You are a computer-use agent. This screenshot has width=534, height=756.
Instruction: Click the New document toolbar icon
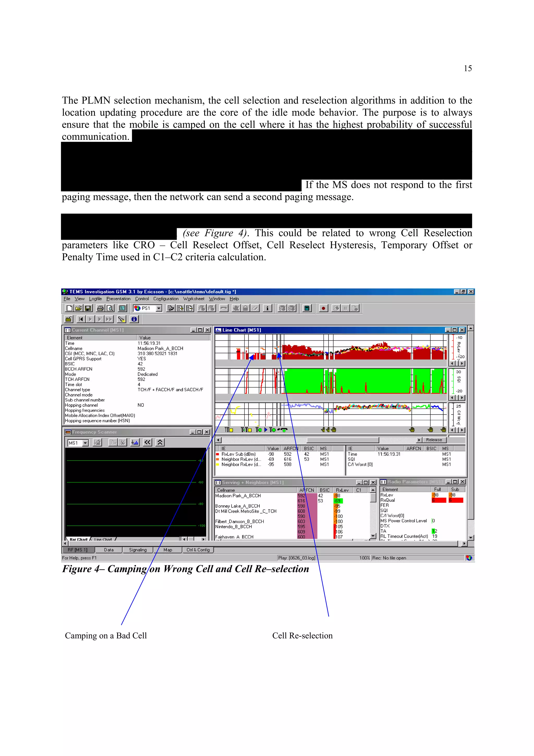(69, 308)
